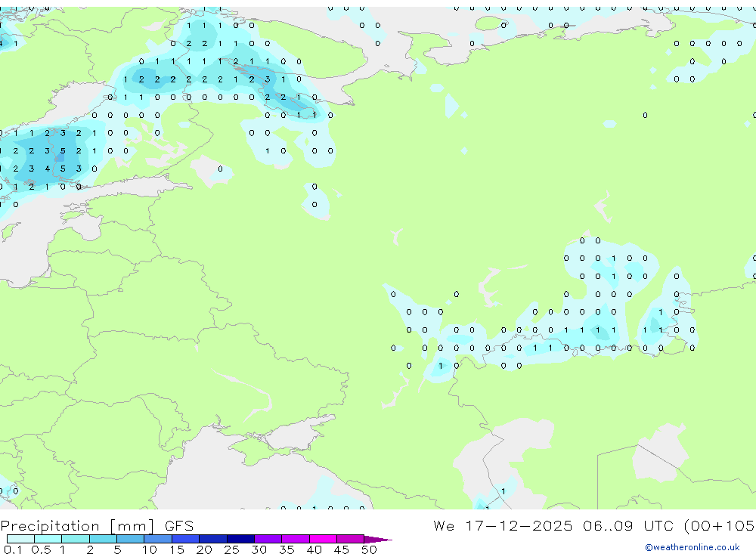Click the '45' legend scale label

pos(342,549)
